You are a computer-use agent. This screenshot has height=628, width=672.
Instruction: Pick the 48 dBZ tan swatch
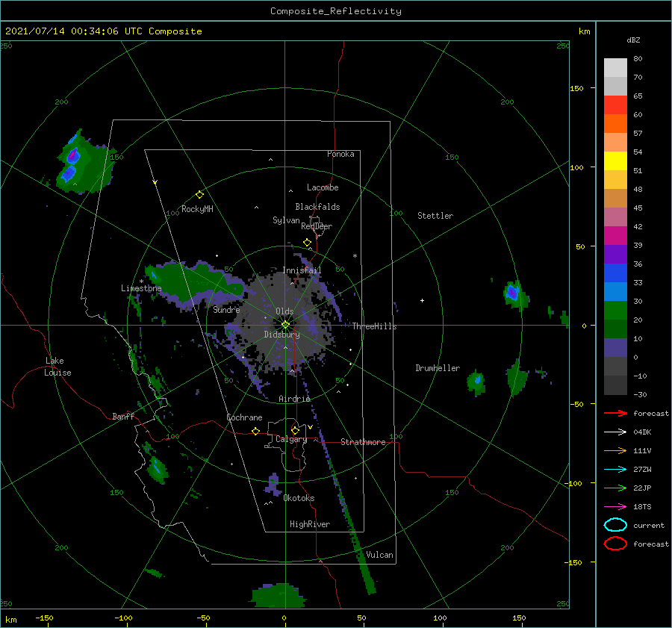615,198
